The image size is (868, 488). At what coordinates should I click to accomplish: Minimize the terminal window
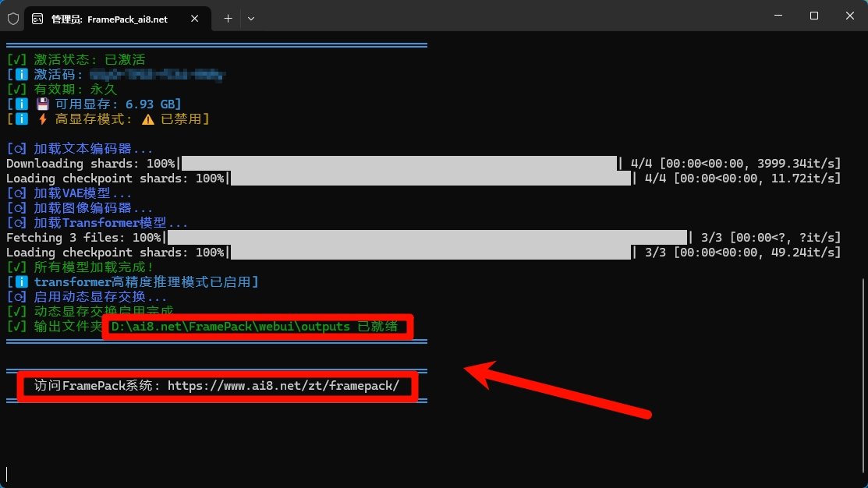pyautogui.click(x=778, y=16)
